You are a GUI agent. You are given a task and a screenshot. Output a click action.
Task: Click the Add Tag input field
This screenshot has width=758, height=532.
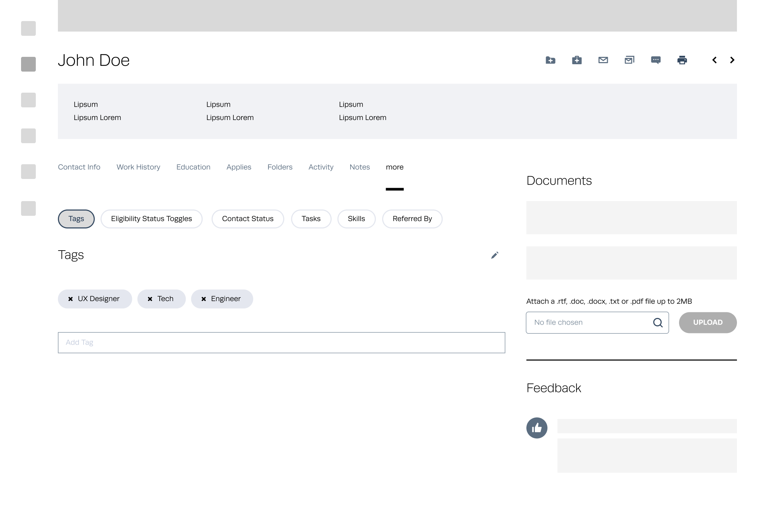[281, 343]
